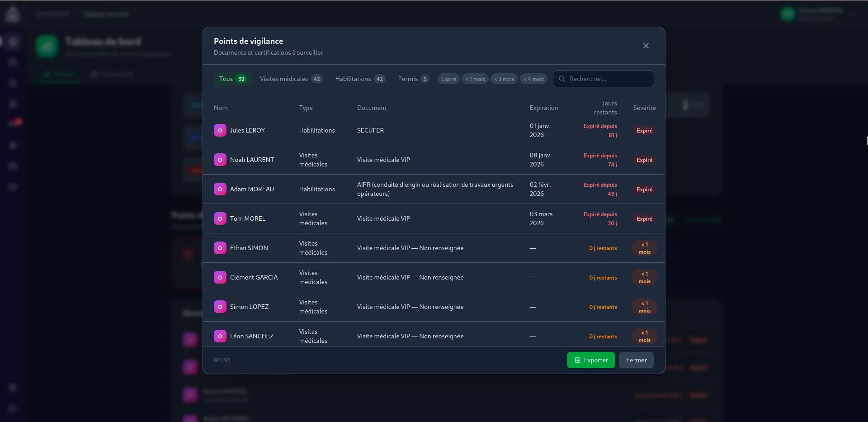Click the green user avatar in the top-right corner
868x422 pixels.
pos(788,14)
